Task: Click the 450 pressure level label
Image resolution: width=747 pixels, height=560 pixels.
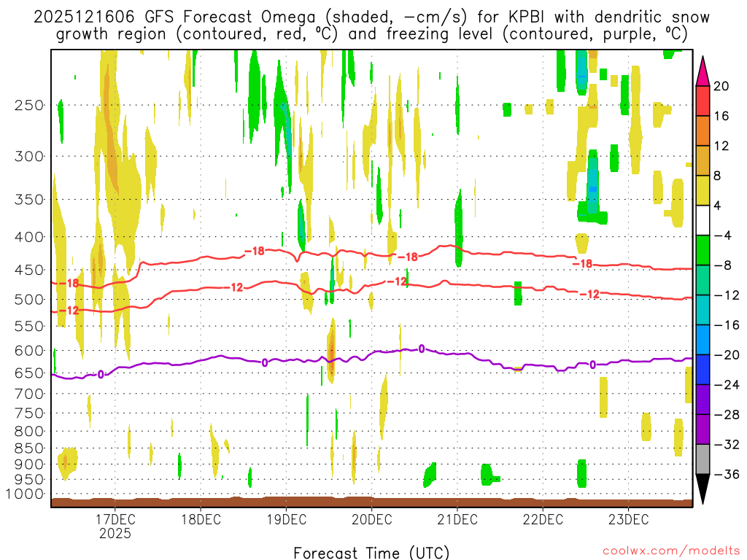Action: click(x=29, y=270)
